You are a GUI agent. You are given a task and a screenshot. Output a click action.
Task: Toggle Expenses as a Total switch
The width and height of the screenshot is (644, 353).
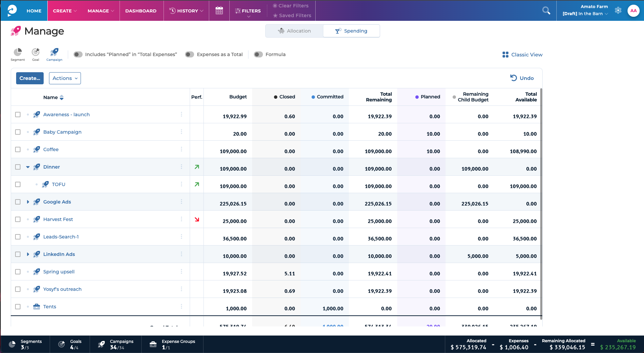pos(190,54)
